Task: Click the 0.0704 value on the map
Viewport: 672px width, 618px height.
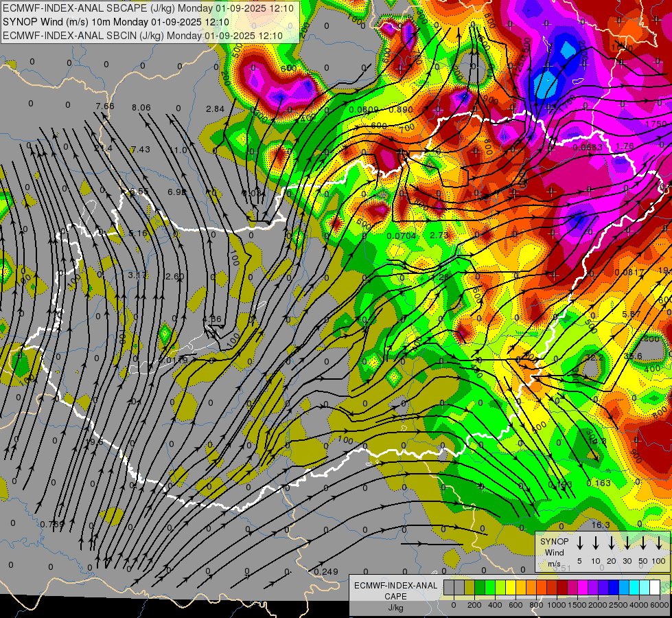Action: coord(402,236)
